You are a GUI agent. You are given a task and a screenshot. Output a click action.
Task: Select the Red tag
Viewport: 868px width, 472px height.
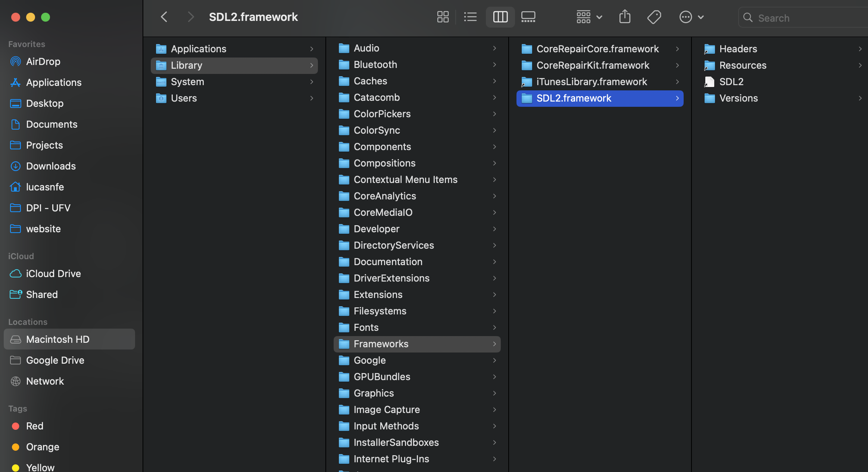pyautogui.click(x=35, y=426)
